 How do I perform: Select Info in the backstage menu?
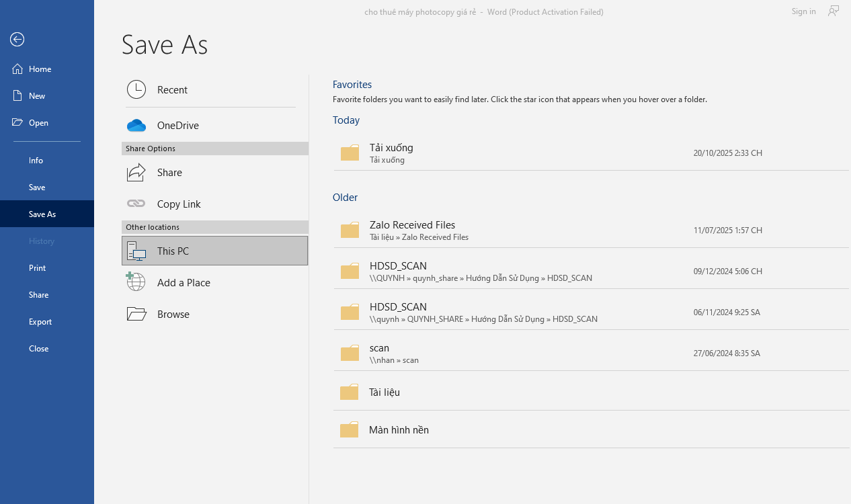pyautogui.click(x=36, y=161)
